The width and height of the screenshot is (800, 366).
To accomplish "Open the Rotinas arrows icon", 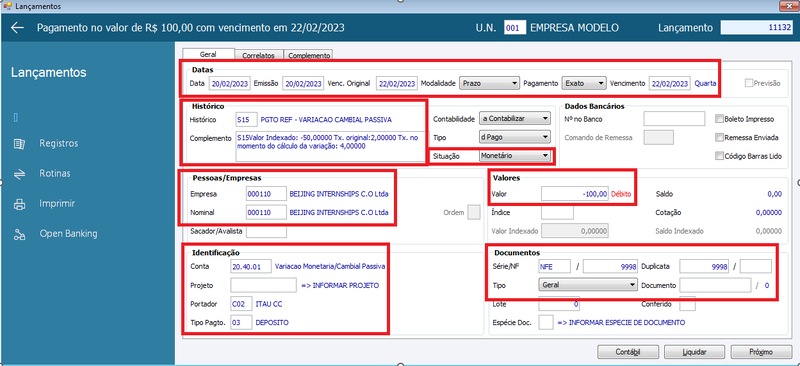I will pos(19,174).
